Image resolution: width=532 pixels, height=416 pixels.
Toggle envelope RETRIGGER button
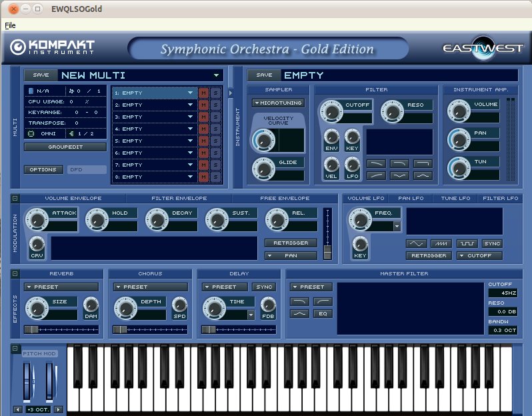pos(291,243)
